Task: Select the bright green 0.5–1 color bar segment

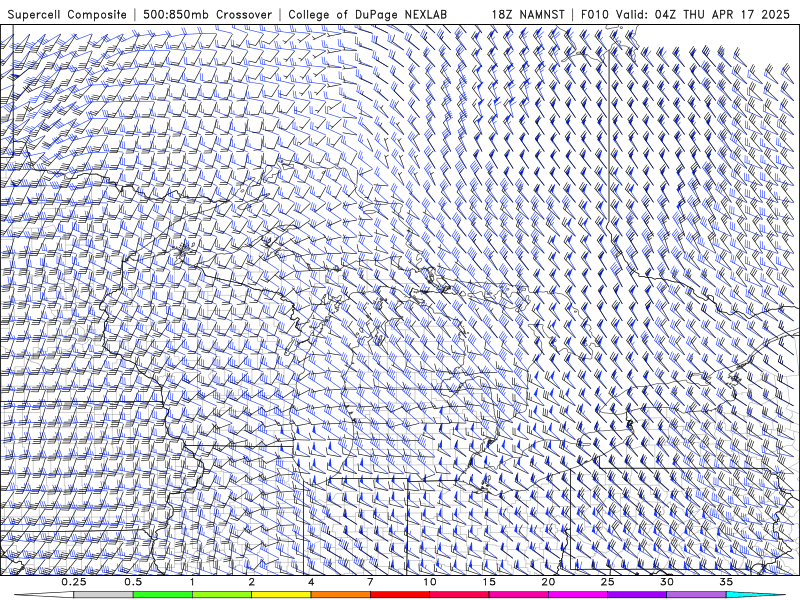Action: (x=163, y=595)
